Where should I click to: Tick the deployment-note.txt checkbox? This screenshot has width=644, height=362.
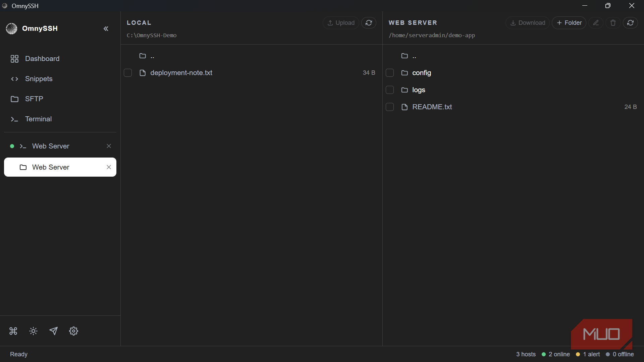(x=128, y=73)
